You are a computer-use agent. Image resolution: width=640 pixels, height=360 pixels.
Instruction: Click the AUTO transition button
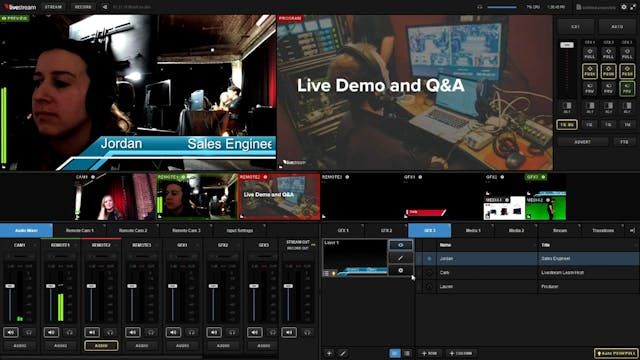[617, 27]
